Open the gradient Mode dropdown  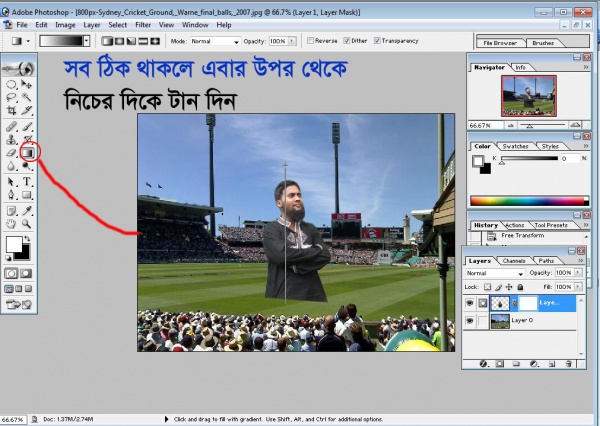point(215,42)
